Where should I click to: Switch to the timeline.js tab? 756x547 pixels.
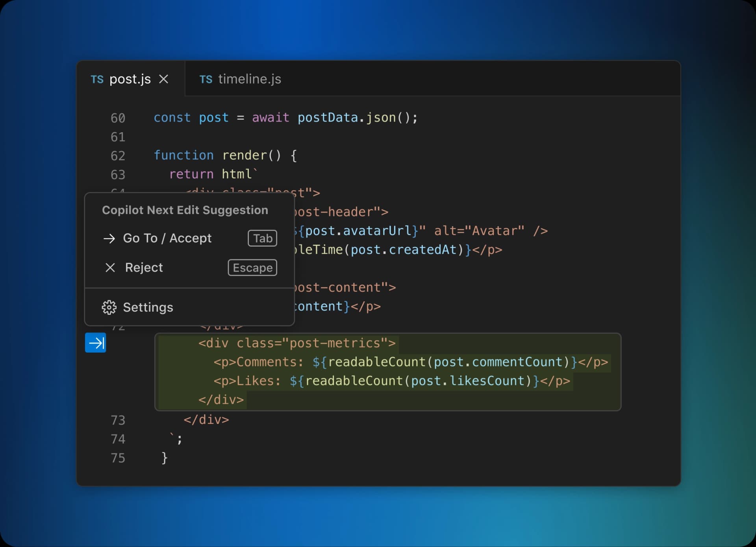tap(250, 79)
